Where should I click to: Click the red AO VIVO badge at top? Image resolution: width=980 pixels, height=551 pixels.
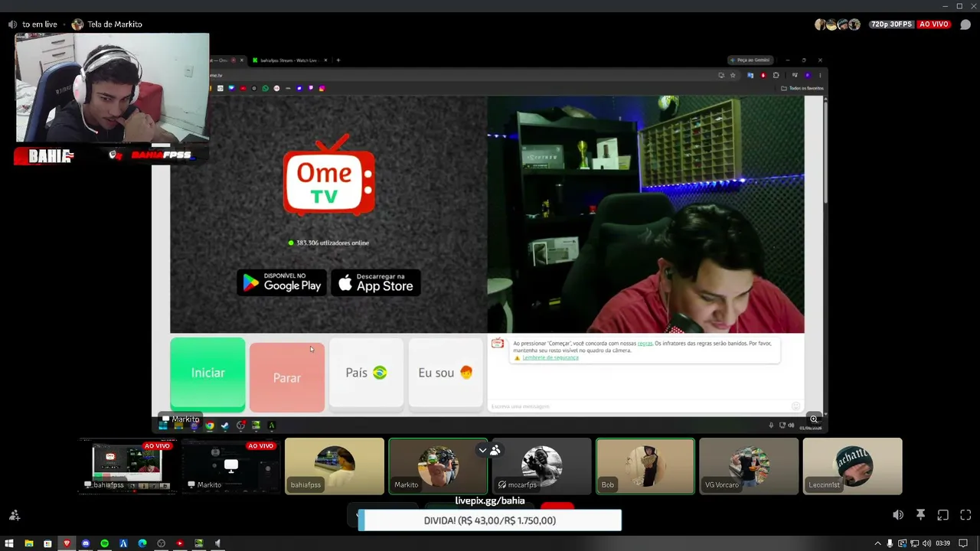pyautogui.click(x=934, y=24)
